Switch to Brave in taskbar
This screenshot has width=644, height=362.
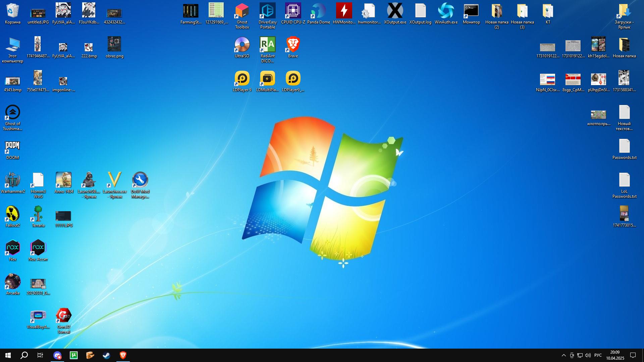click(x=123, y=355)
